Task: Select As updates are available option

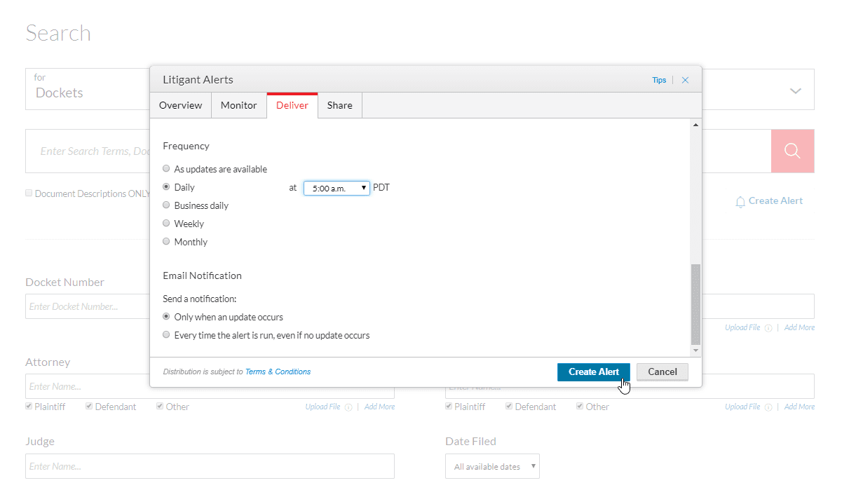Action: [166, 169]
